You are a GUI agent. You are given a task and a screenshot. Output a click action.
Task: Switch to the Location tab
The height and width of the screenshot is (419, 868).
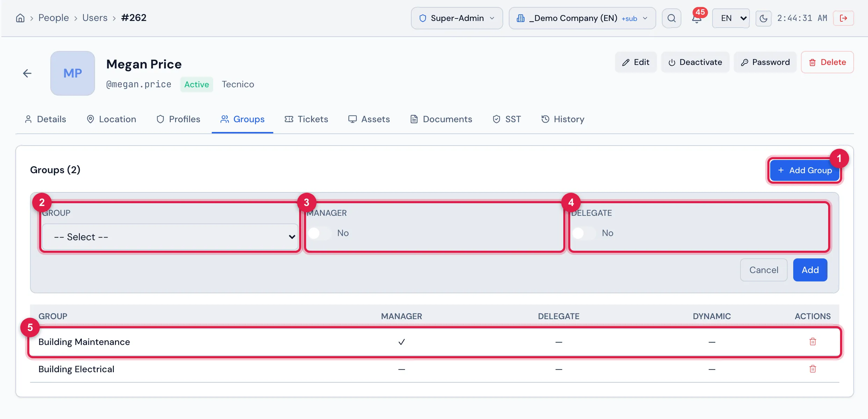tap(111, 119)
